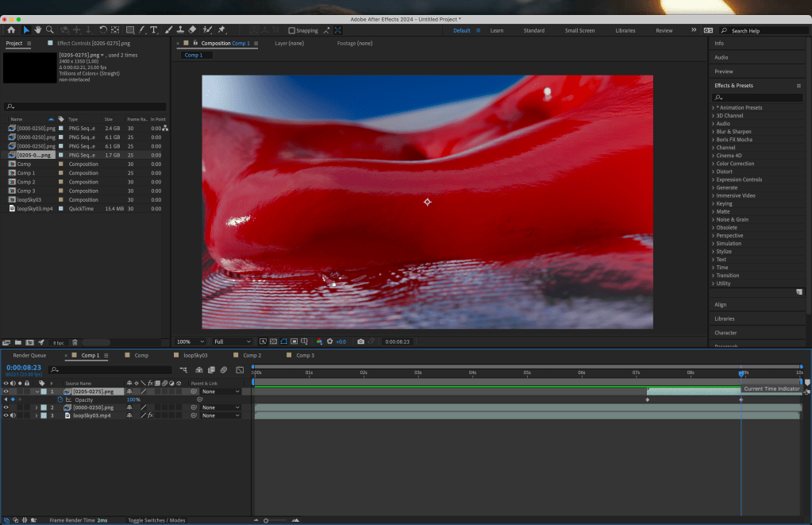Click the Take Snapshot camera icon
Viewport: 812px width, 525px height.
click(360, 342)
